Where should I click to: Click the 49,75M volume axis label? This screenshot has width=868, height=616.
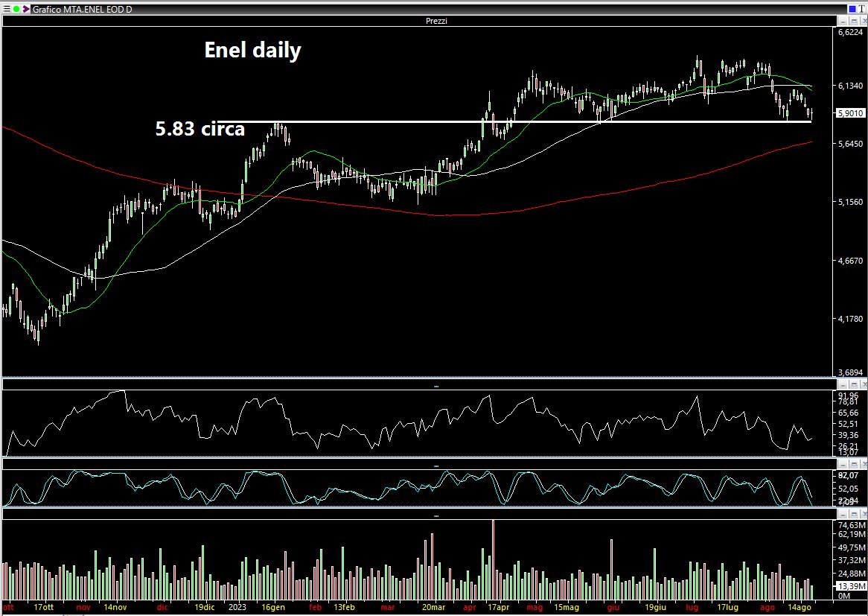point(851,547)
